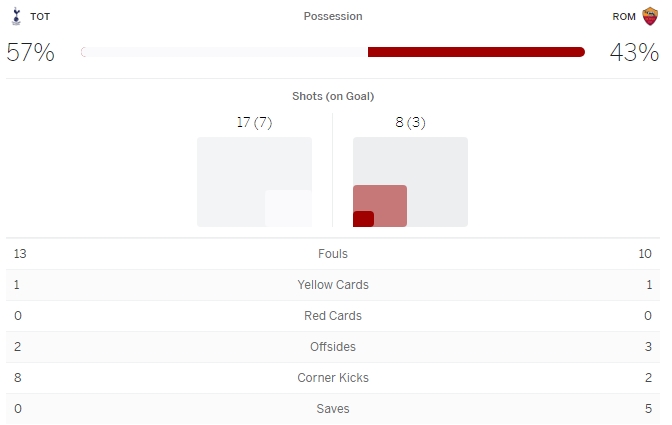Select the Offsides row label
Image resolution: width=672 pixels, height=425 pixels.
[333, 347]
